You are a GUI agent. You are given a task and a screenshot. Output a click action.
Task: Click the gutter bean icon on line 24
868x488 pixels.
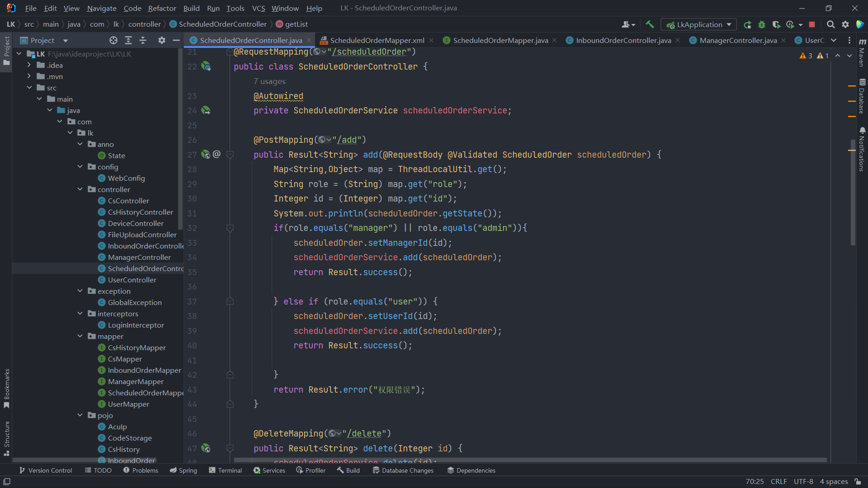click(206, 110)
